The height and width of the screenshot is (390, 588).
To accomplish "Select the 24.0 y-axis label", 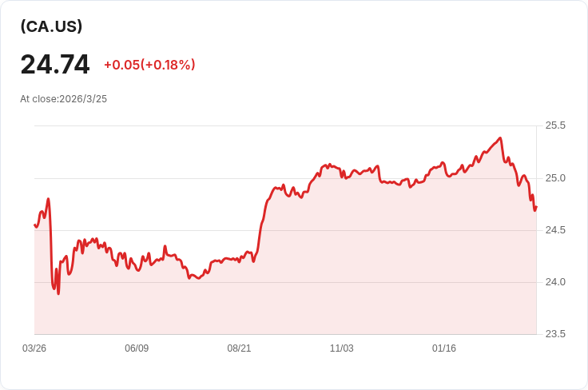I will click(555, 282).
